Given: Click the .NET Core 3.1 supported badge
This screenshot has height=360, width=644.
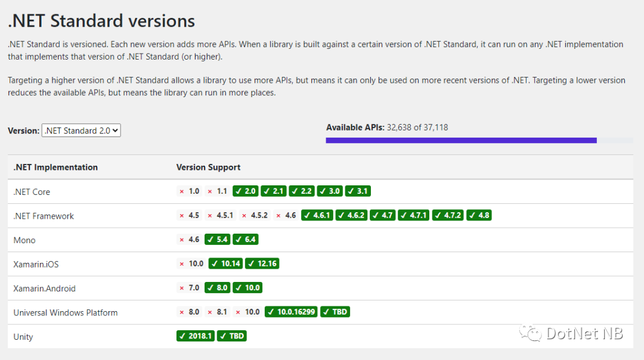Looking at the screenshot, I should point(358,191).
